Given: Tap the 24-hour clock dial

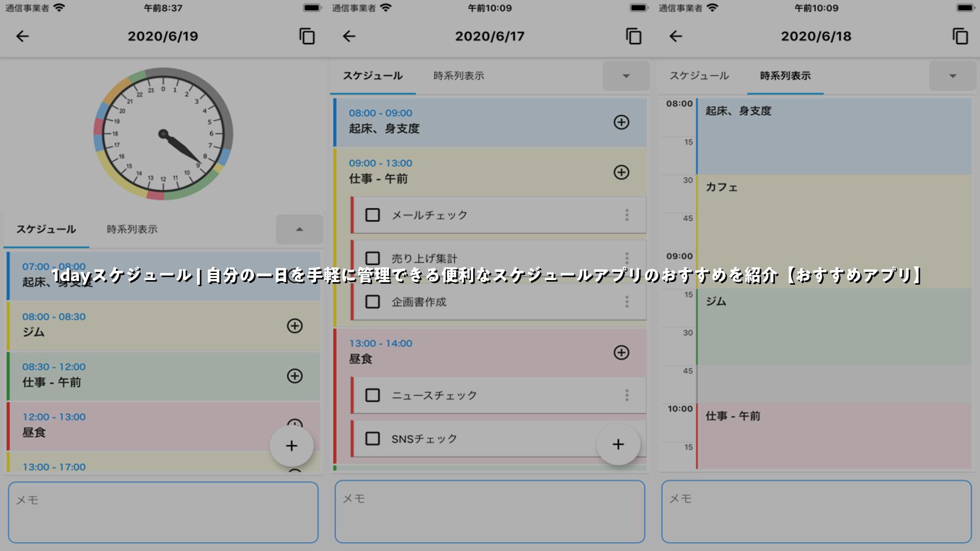Looking at the screenshot, I should (x=163, y=134).
